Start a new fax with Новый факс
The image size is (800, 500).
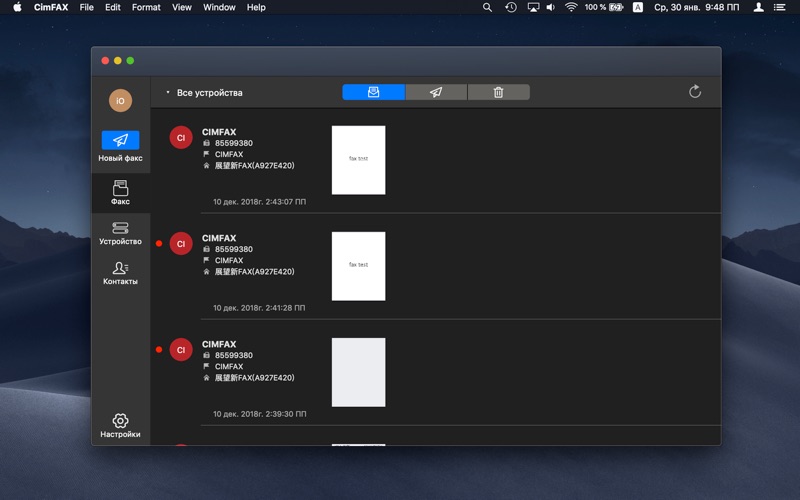(120, 146)
